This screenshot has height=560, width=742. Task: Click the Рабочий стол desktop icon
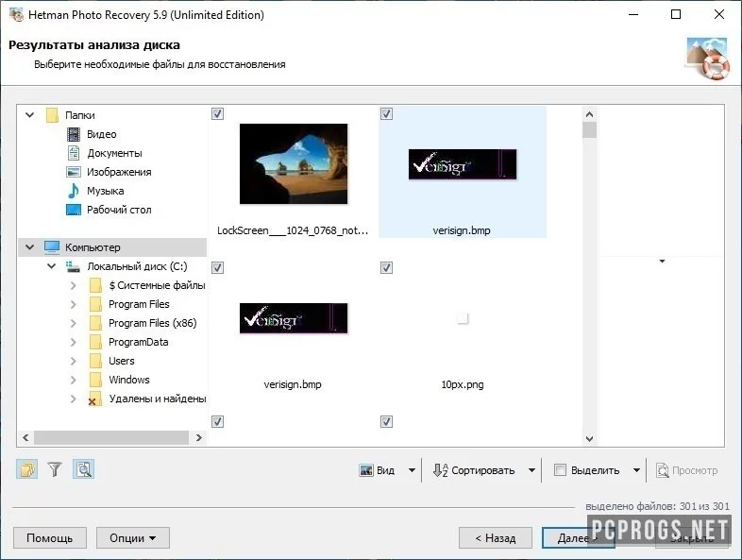point(74,210)
